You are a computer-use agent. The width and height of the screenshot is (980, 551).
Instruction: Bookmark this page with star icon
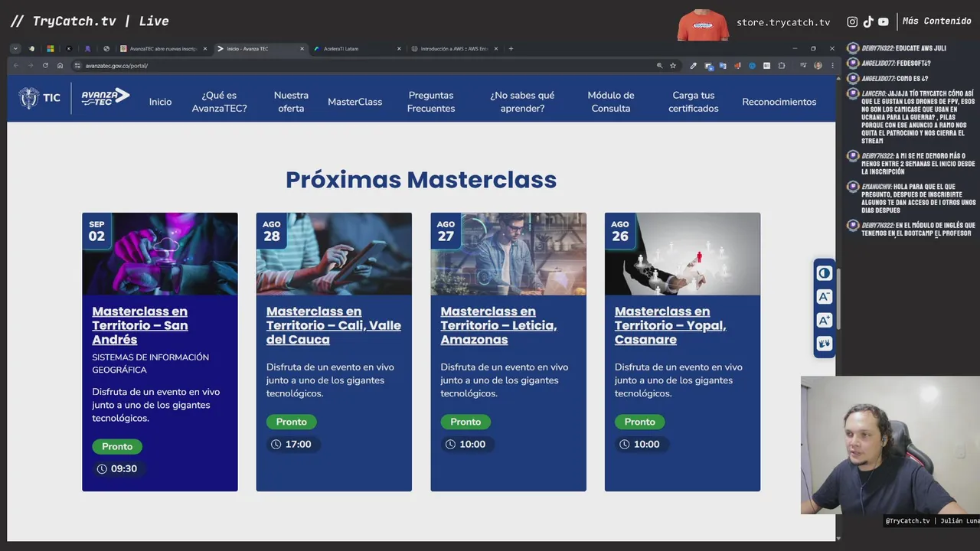[x=673, y=66]
